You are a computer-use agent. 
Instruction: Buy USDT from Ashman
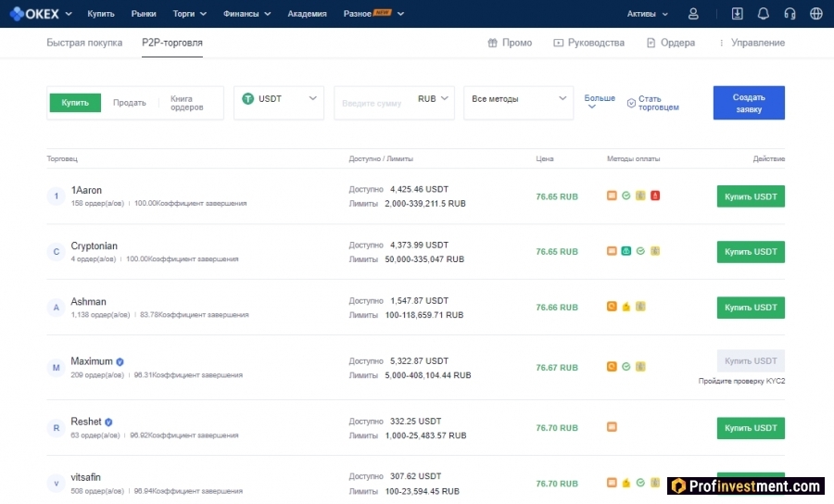[x=751, y=308]
